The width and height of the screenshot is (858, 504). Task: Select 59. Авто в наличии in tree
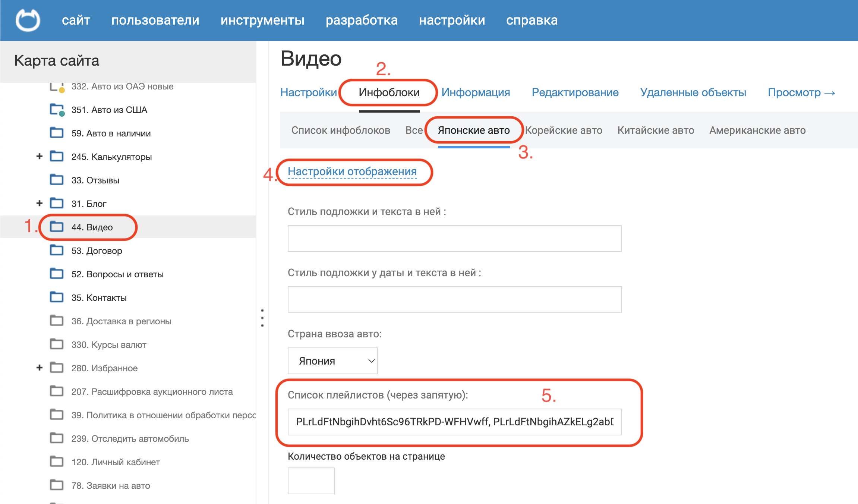coord(111,133)
